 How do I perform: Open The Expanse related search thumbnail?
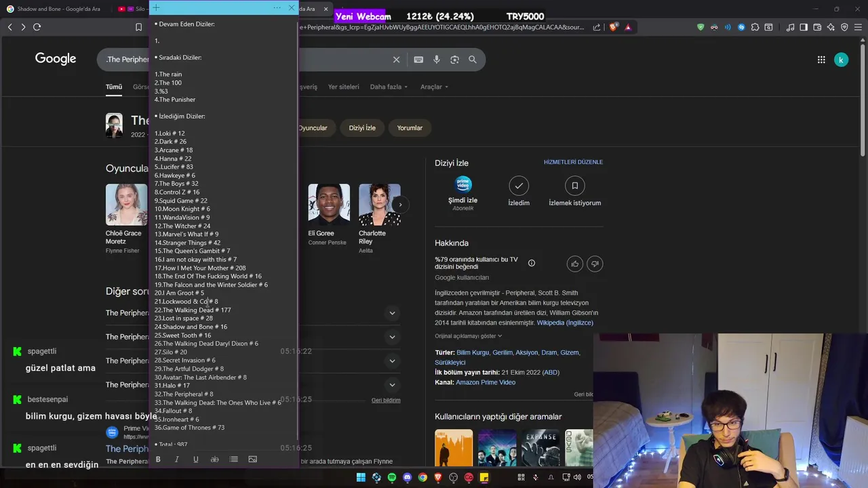[540, 448]
